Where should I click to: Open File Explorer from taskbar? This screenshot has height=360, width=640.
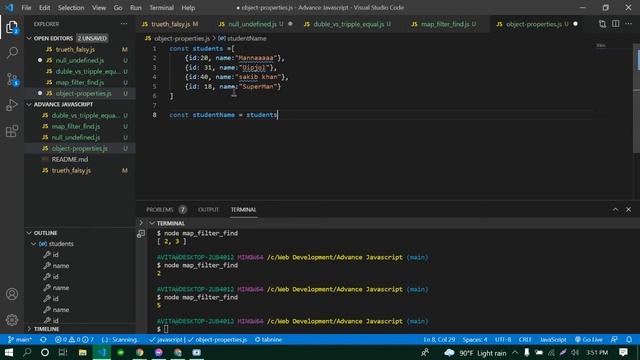[x=82, y=352]
